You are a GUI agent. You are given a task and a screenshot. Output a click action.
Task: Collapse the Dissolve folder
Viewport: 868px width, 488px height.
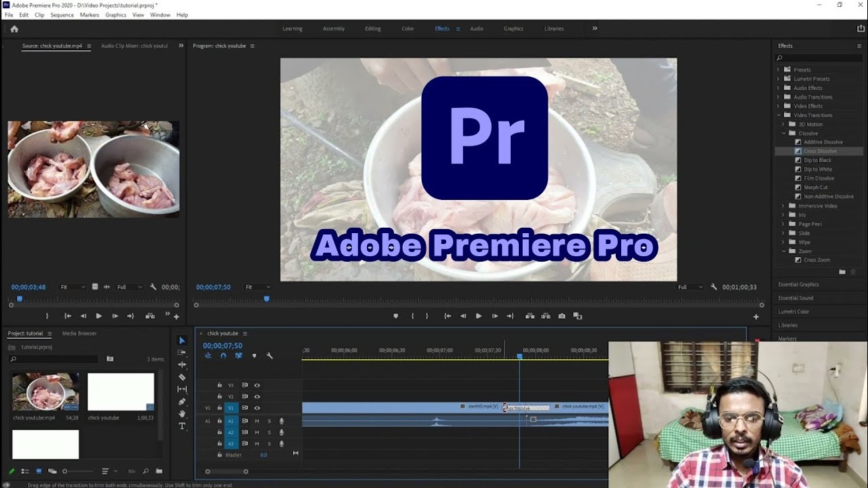point(783,134)
